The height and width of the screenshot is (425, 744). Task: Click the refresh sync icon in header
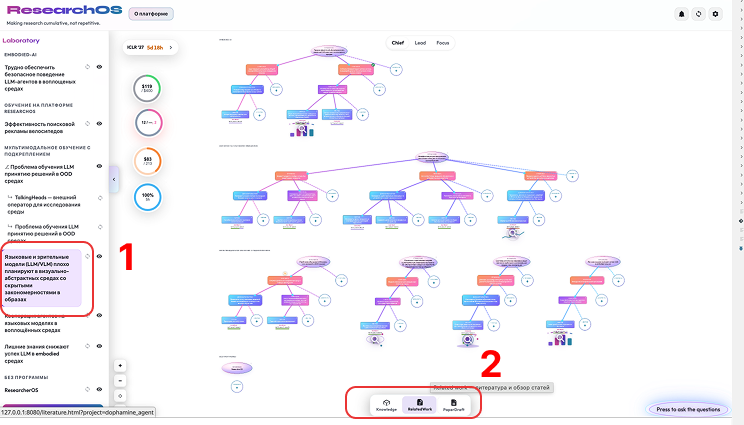coord(698,14)
